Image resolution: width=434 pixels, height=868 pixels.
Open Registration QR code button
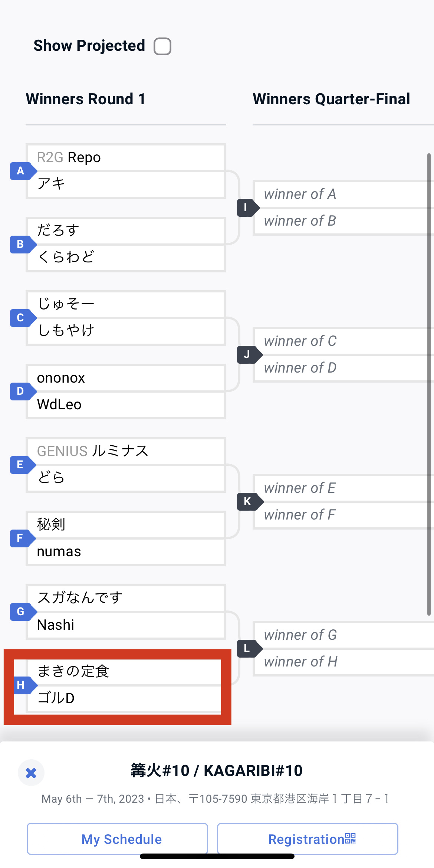308,839
